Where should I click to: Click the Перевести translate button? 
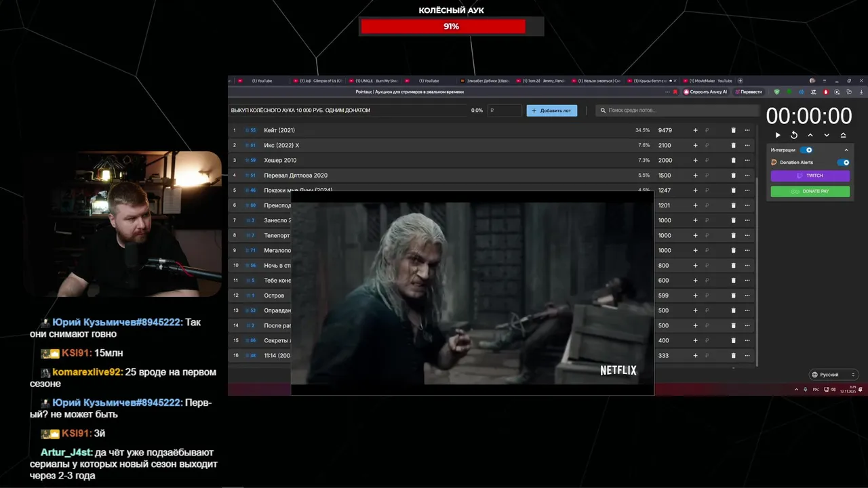[x=748, y=91]
